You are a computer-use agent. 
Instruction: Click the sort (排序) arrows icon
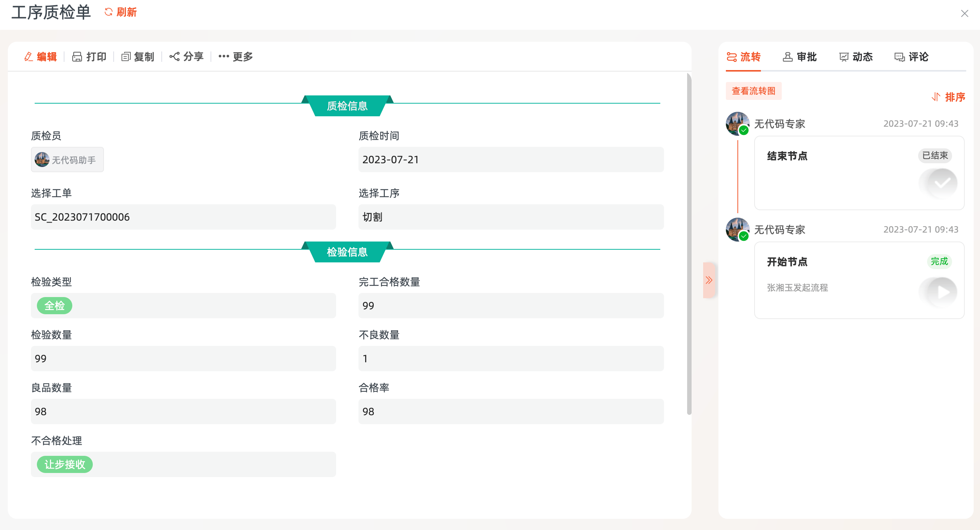[x=936, y=97]
